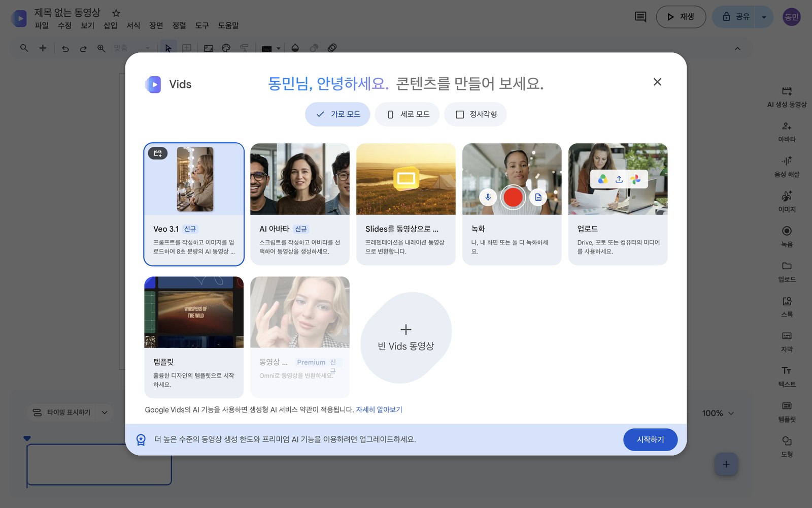This screenshot has height=508, width=812.
Task: Open the 이미지 side panel tool
Action: tap(787, 202)
